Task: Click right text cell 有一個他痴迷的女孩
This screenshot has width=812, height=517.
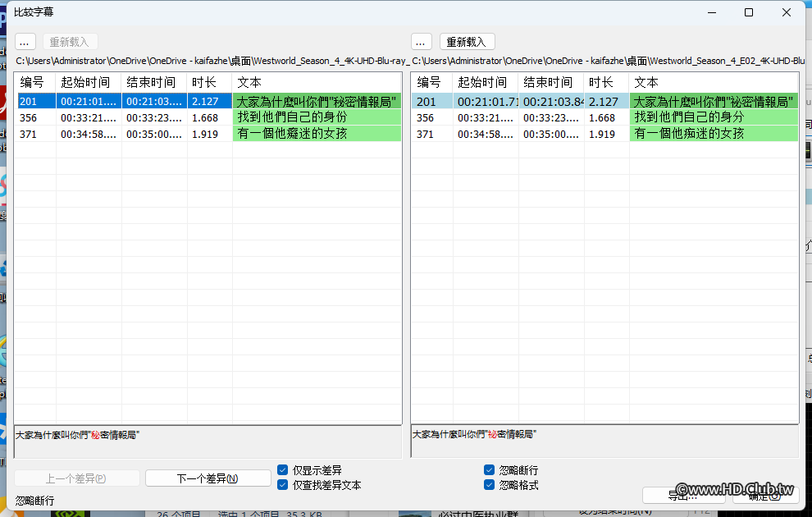Action: [714, 134]
